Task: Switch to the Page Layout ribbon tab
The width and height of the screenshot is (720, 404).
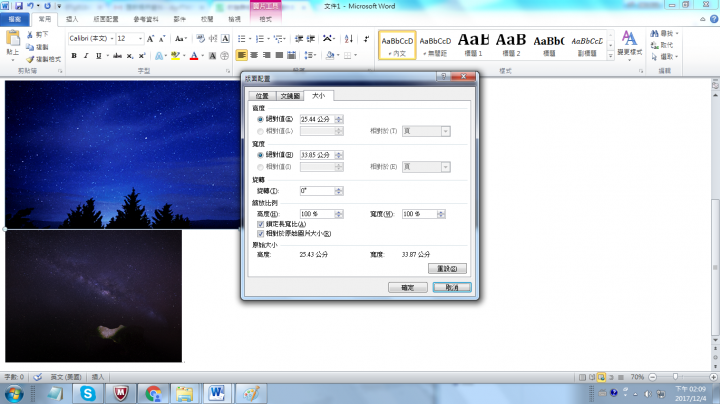Action: 106,19
